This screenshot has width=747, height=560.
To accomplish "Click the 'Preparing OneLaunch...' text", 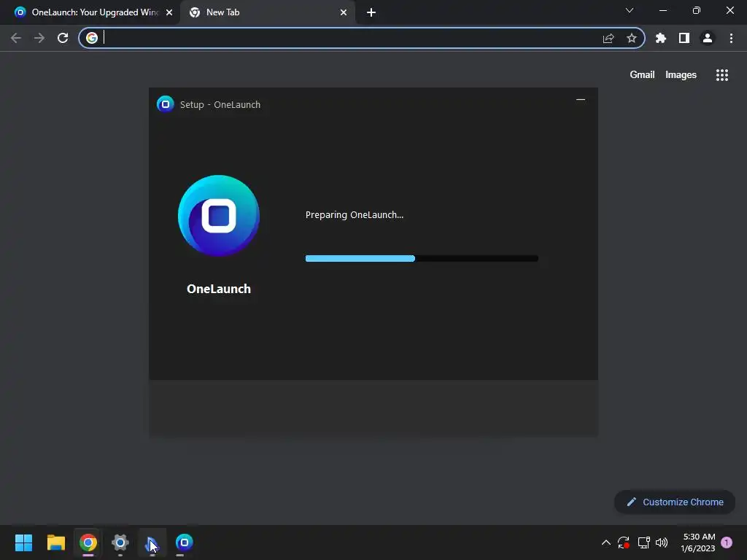I will [355, 215].
